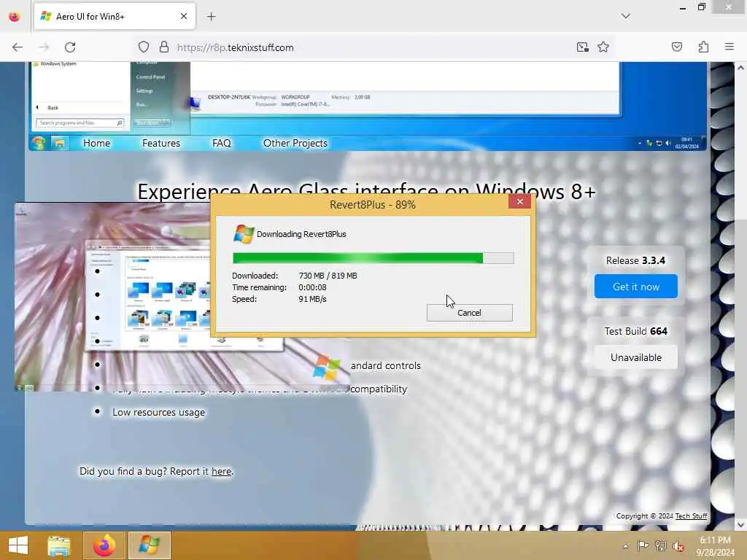The width and height of the screenshot is (747, 560).
Task: Click the Windows flag icon in dialog
Action: click(x=244, y=234)
